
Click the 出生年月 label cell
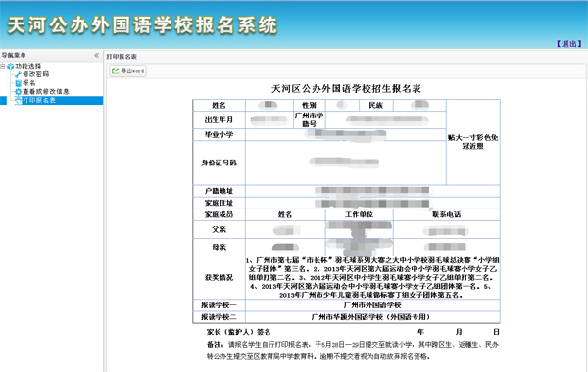click(219, 119)
